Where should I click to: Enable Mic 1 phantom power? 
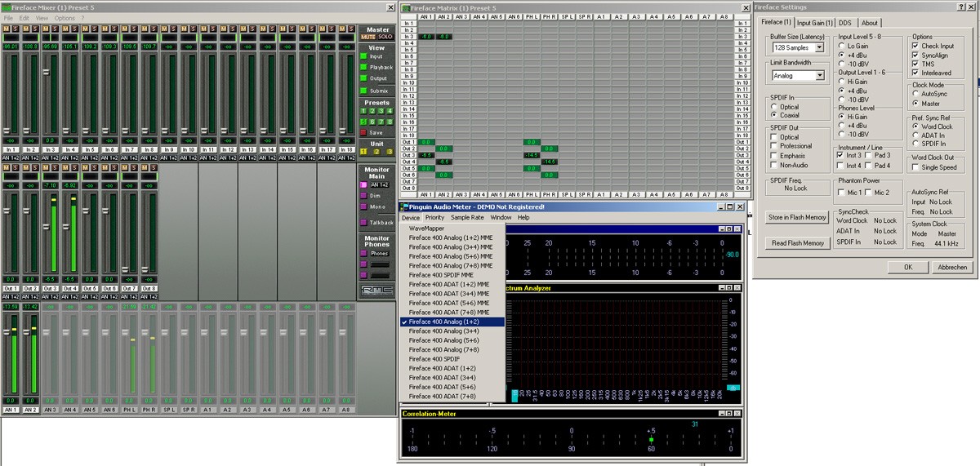point(842,192)
